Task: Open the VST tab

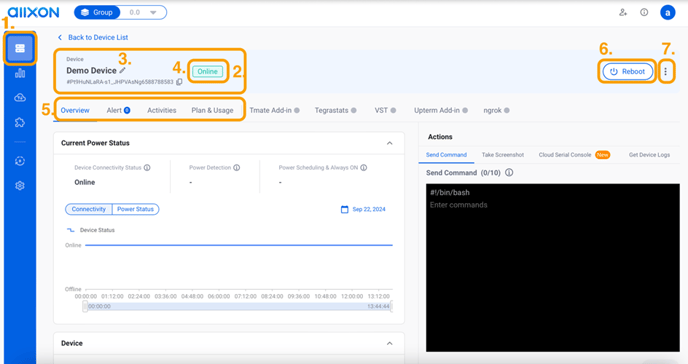Action: pyautogui.click(x=385, y=110)
